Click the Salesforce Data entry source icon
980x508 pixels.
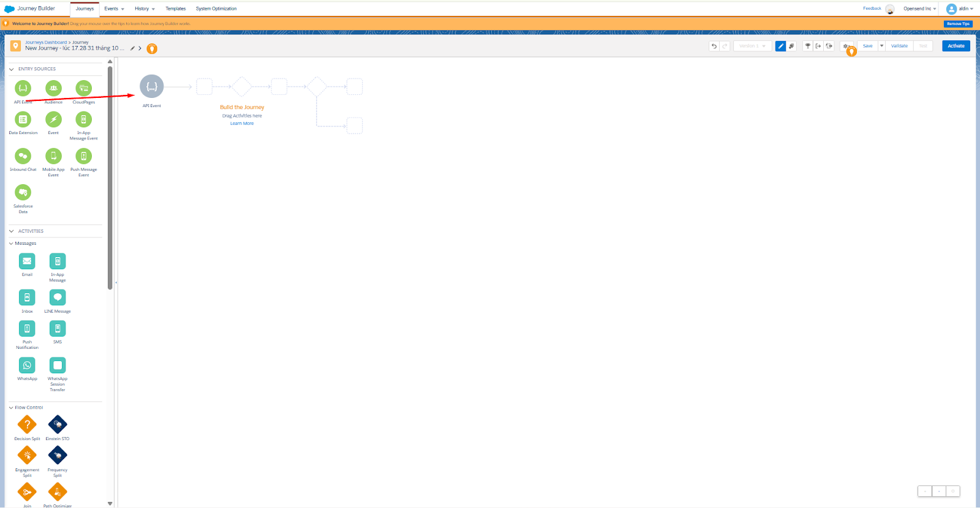tap(23, 193)
